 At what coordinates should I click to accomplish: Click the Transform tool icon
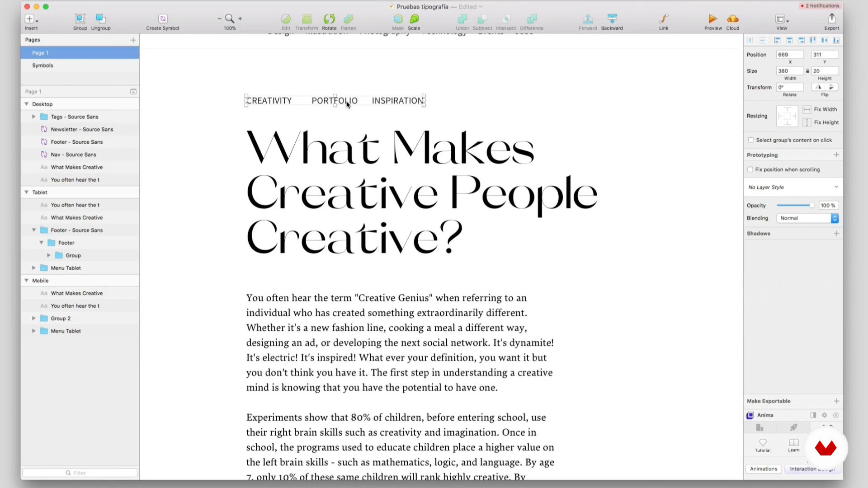point(307,19)
